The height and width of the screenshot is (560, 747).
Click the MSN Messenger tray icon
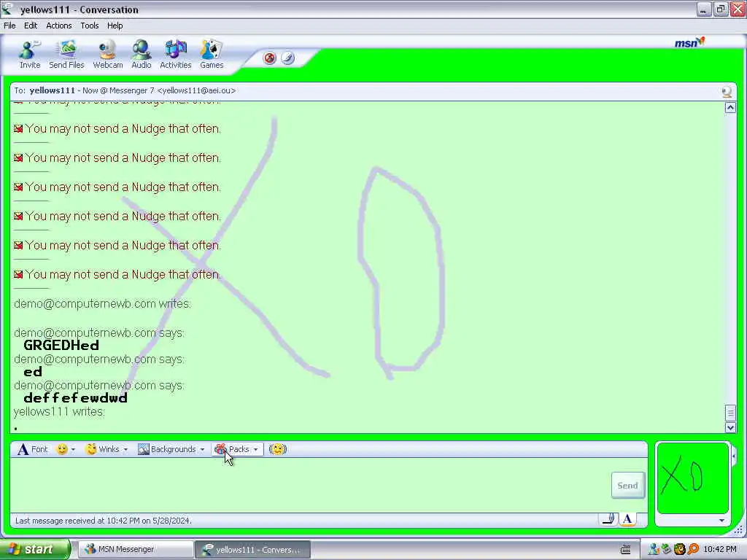(x=654, y=550)
